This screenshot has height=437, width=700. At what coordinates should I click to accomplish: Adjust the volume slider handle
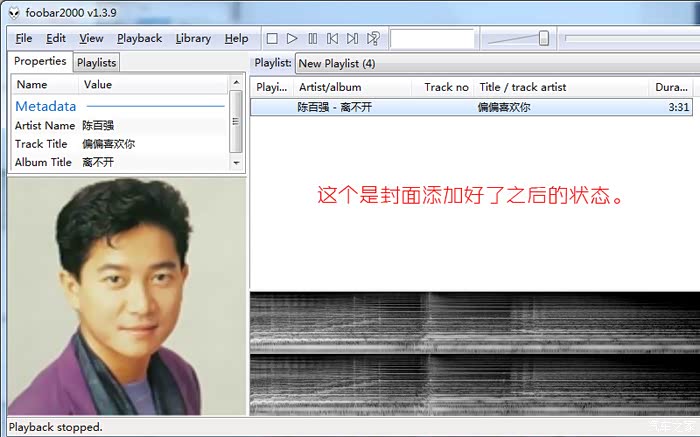[543, 39]
